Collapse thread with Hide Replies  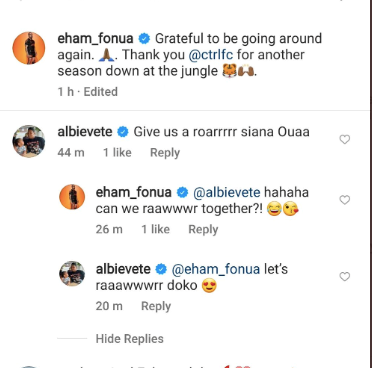[x=130, y=339]
